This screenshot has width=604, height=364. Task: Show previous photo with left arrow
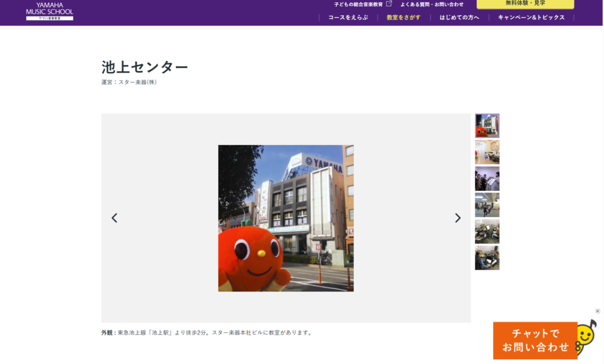click(x=114, y=218)
